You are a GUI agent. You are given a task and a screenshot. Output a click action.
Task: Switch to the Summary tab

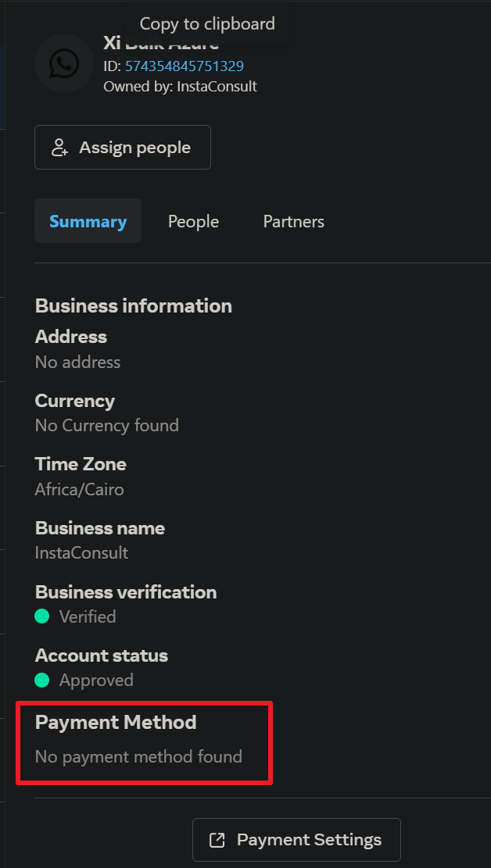(x=88, y=221)
